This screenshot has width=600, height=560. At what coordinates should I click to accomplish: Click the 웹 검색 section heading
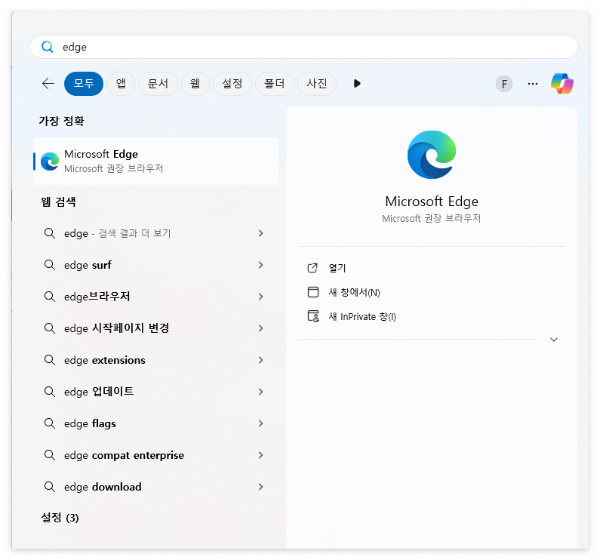(x=59, y=202)
